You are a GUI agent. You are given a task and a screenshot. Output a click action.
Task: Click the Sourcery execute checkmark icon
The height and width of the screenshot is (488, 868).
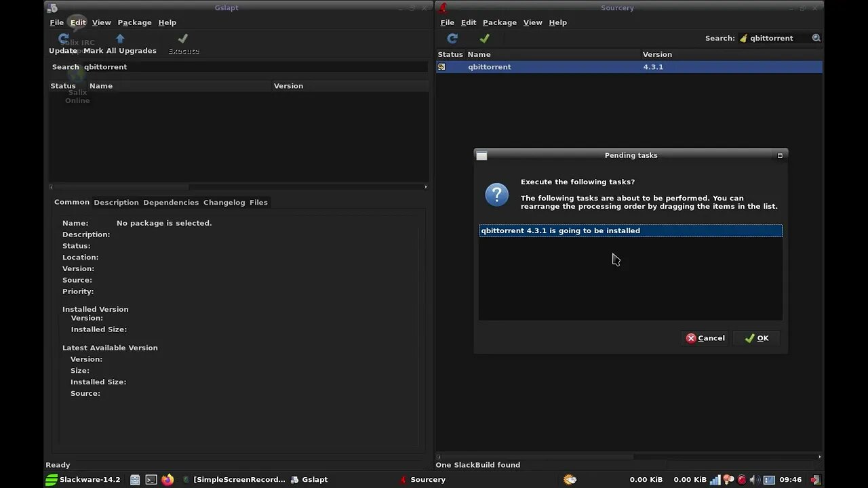[x=484, y=39]
